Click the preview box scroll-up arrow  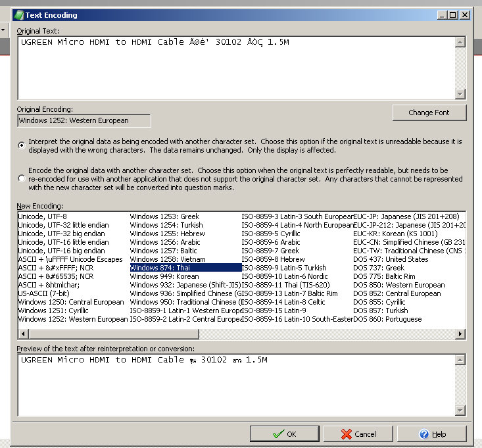[460, 360]
